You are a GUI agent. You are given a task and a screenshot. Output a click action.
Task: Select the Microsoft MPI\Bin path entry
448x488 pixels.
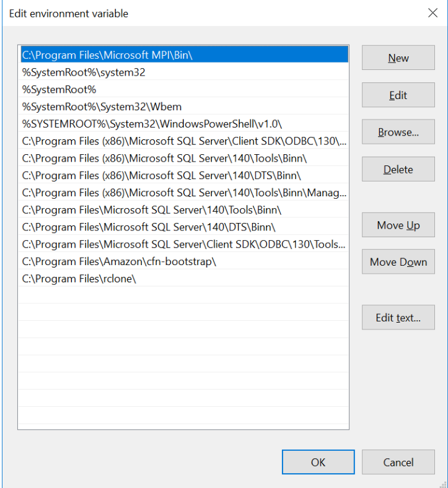click(108, 54)
